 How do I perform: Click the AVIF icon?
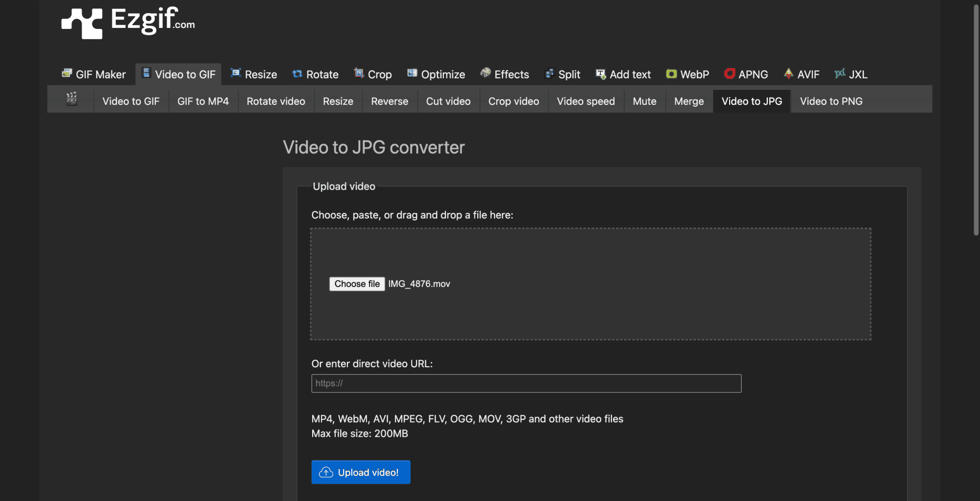pos(788,74)
